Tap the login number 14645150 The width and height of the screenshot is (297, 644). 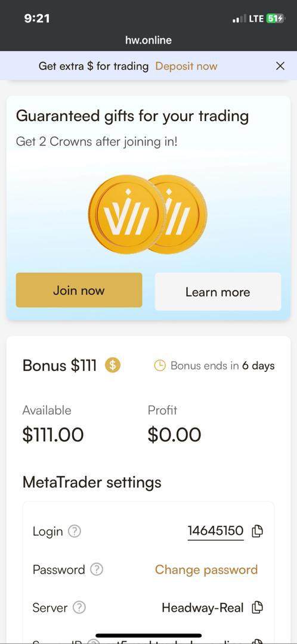click(x=216, y=531)
